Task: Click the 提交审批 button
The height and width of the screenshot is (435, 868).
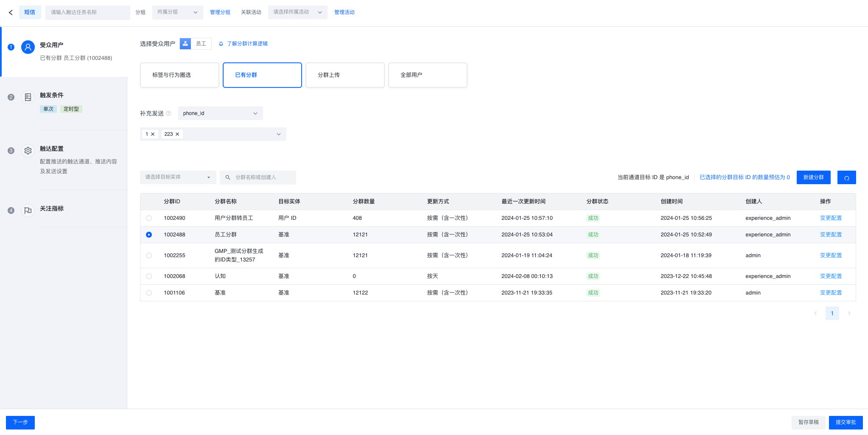Action: point(846,422)
